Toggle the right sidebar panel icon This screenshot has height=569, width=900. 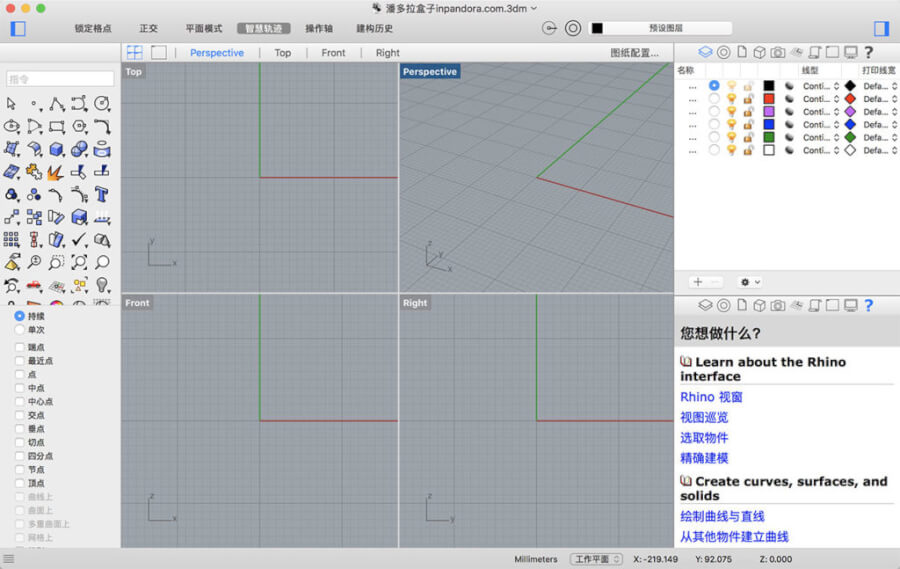coord(881,28)
